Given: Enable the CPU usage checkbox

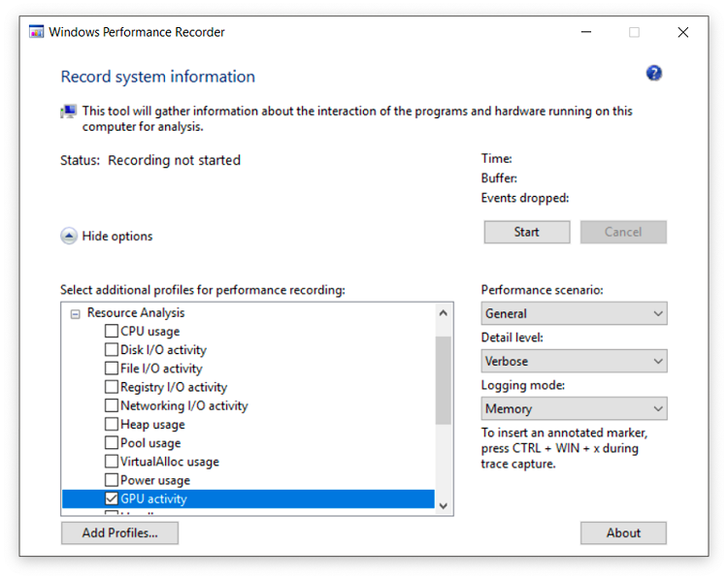Looking at the screenshot, I should (x=112, y=332).
